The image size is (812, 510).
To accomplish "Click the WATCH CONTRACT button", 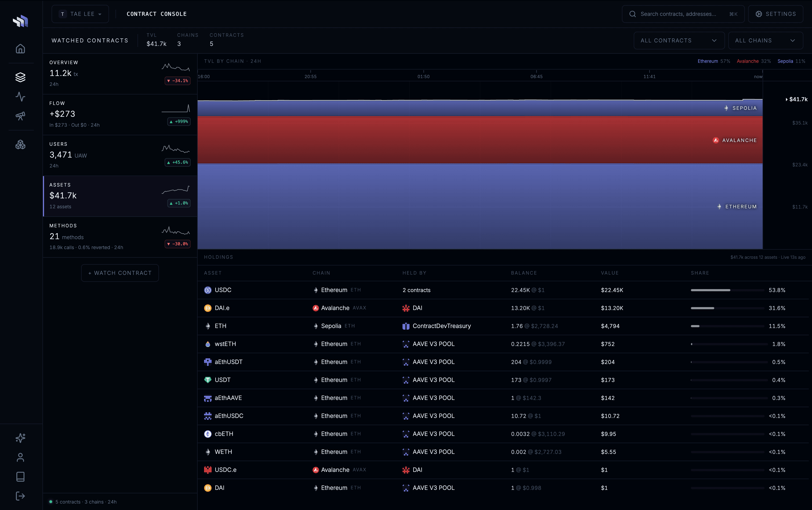I will [120, 273].
